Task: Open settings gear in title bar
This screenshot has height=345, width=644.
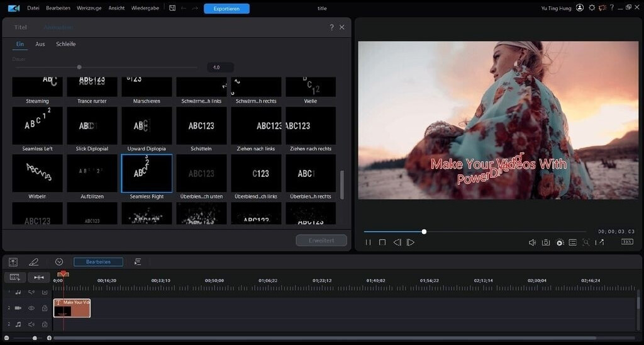Action: 592,8
